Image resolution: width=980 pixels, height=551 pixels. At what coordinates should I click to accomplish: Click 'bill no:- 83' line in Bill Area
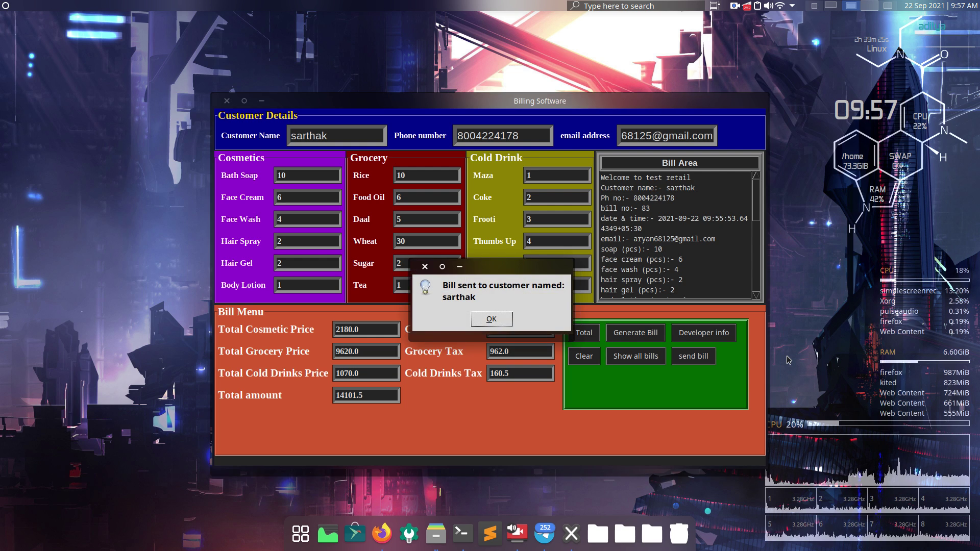(625, 208)
